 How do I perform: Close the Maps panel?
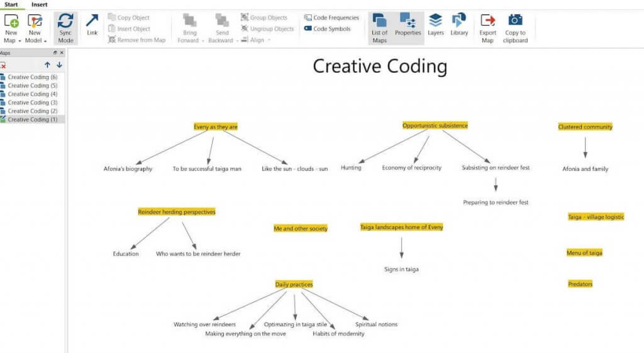point(62,53)
